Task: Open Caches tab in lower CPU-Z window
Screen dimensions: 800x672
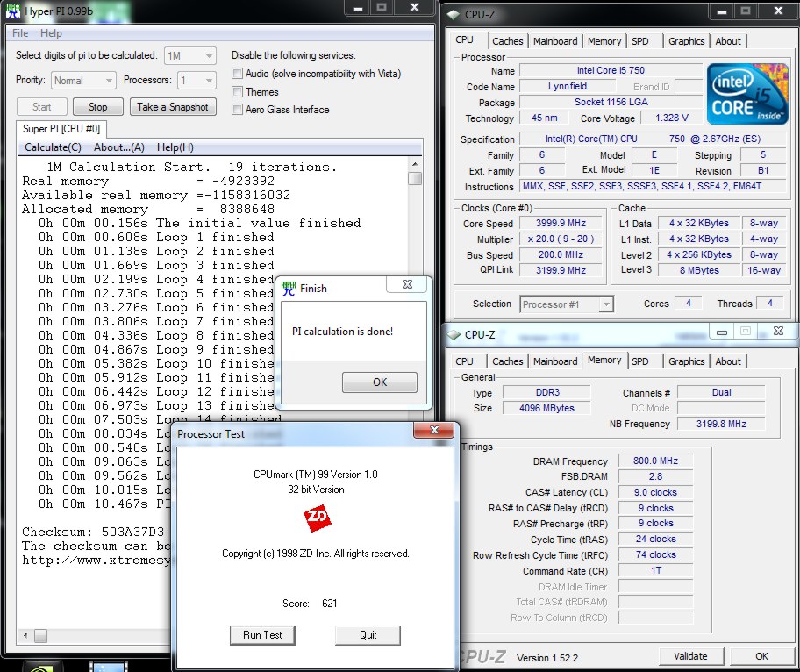Action: tap(508, 361)
